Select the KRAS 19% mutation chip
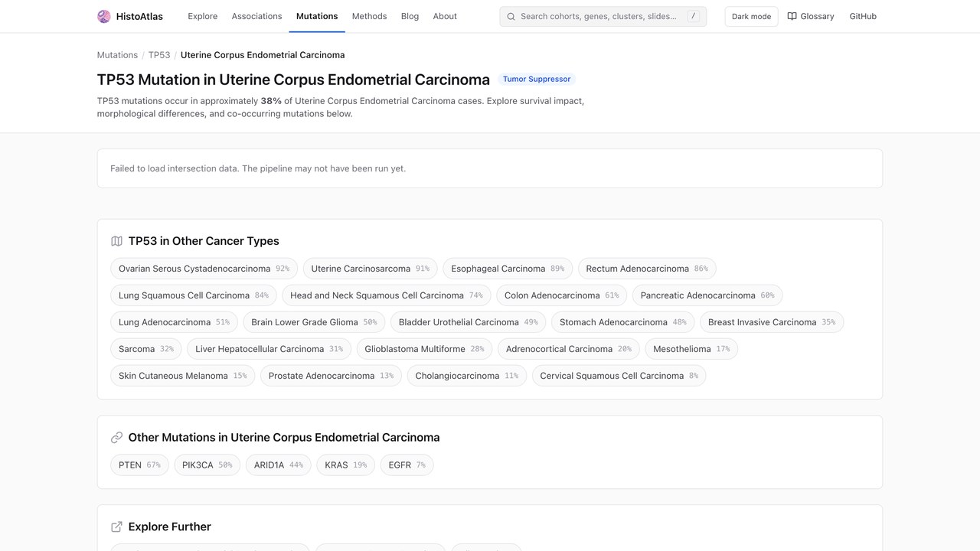980x551 pixels. [x=346, y=465]
